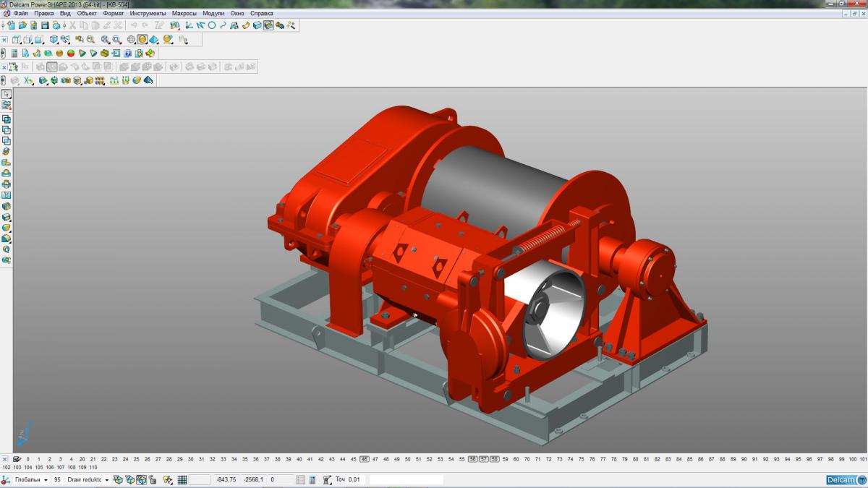Open the Глобальн workspace dropdown
This screenshot has width=868, height=488.
[x=46, y=479]
